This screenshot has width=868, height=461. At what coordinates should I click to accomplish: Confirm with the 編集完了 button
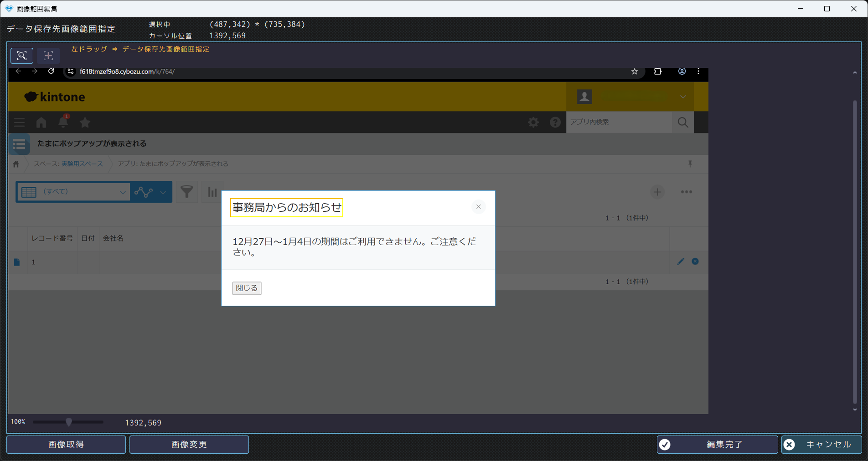717,444
